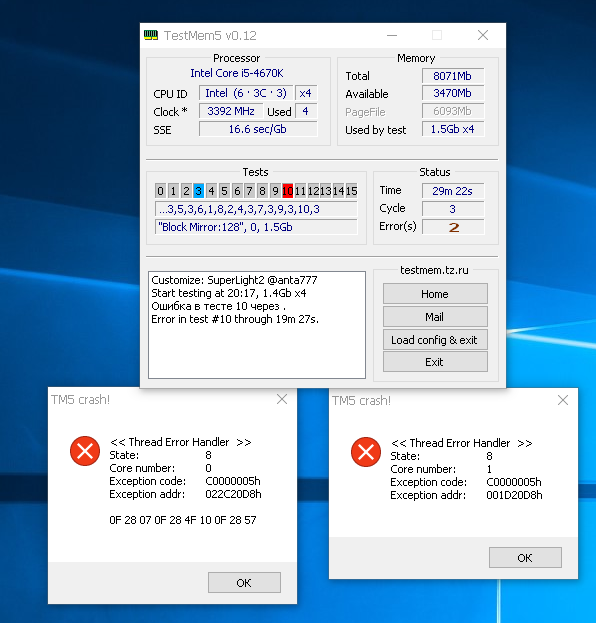The image size is (596, 623).
Task: Open the Home website button
Action: (435, 294)
